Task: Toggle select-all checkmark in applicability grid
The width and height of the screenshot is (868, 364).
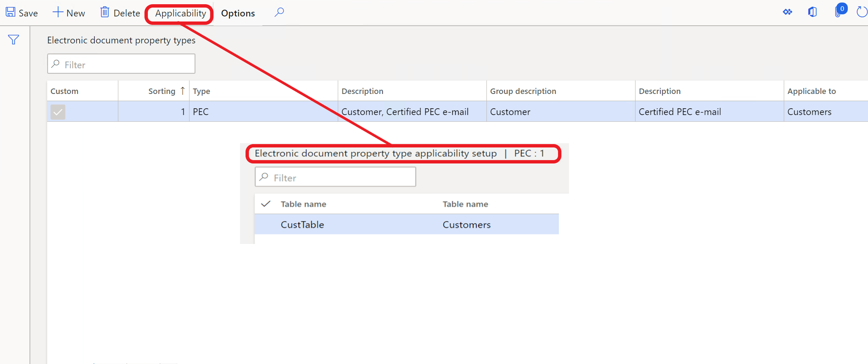Action: click(x=266, y=204)
